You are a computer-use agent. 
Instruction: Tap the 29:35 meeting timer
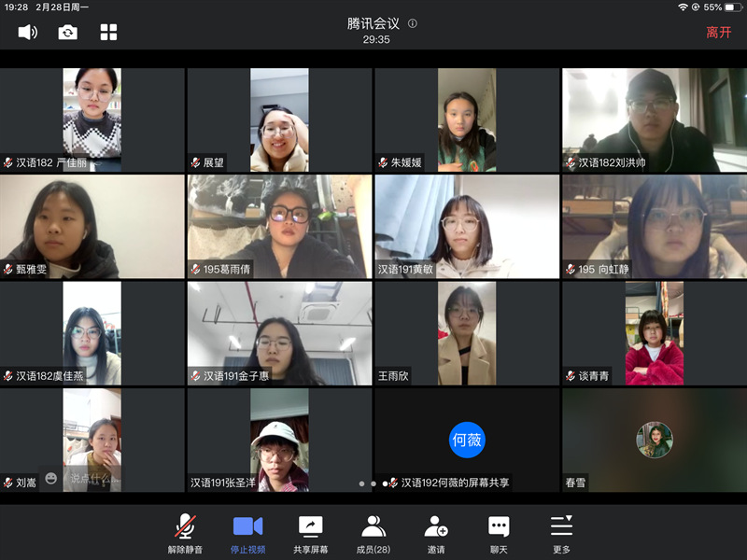[x=376, y=39]
